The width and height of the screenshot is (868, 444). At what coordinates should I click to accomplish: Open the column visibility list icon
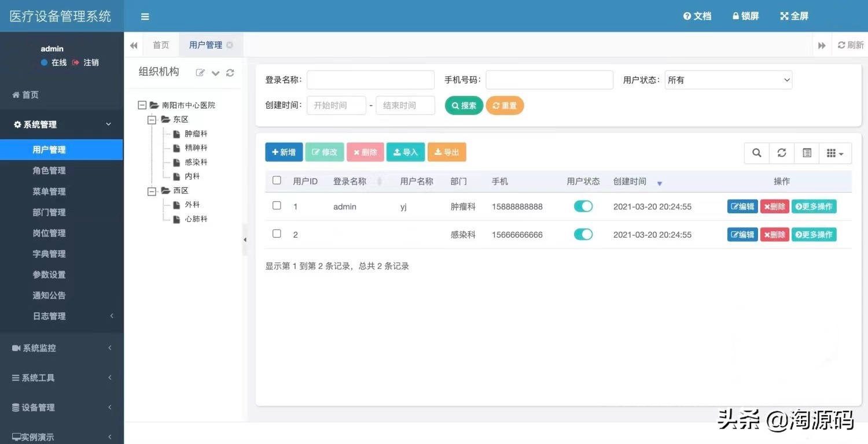click(x=807, y=153)
